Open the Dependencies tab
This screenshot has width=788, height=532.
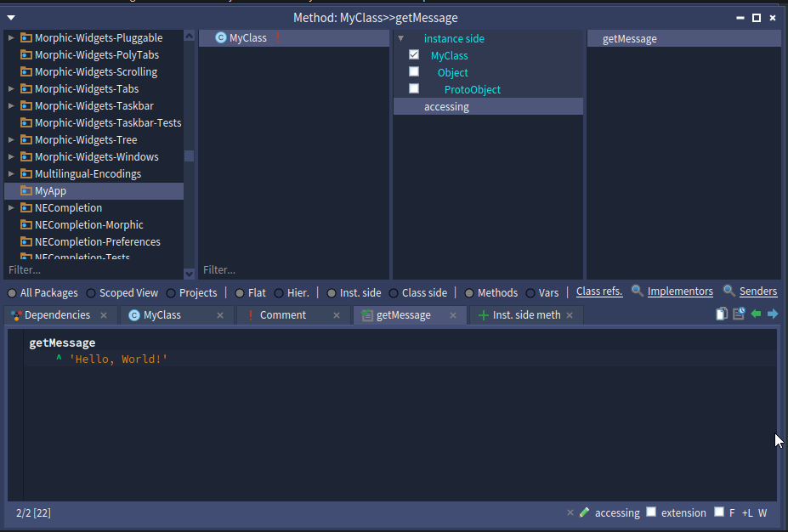pyautogui.click(x=57, y=315)
